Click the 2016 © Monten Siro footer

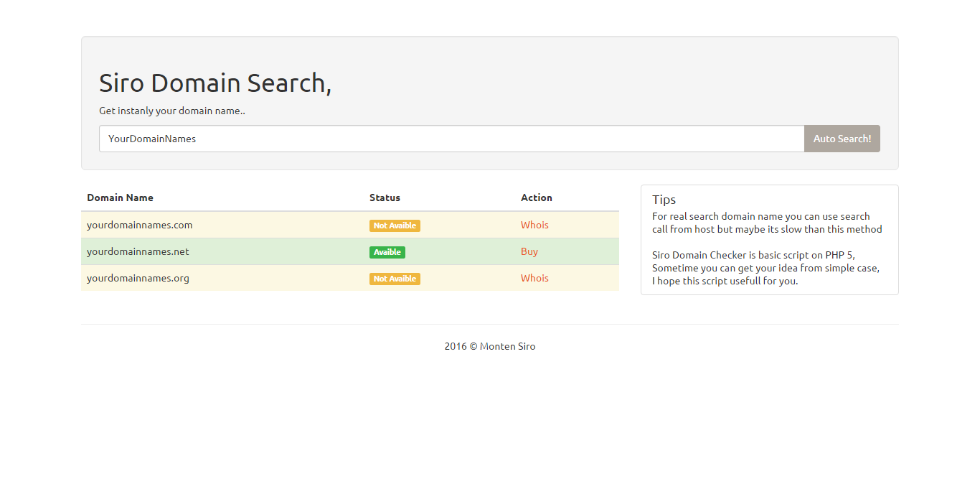[x=490, y=346]
